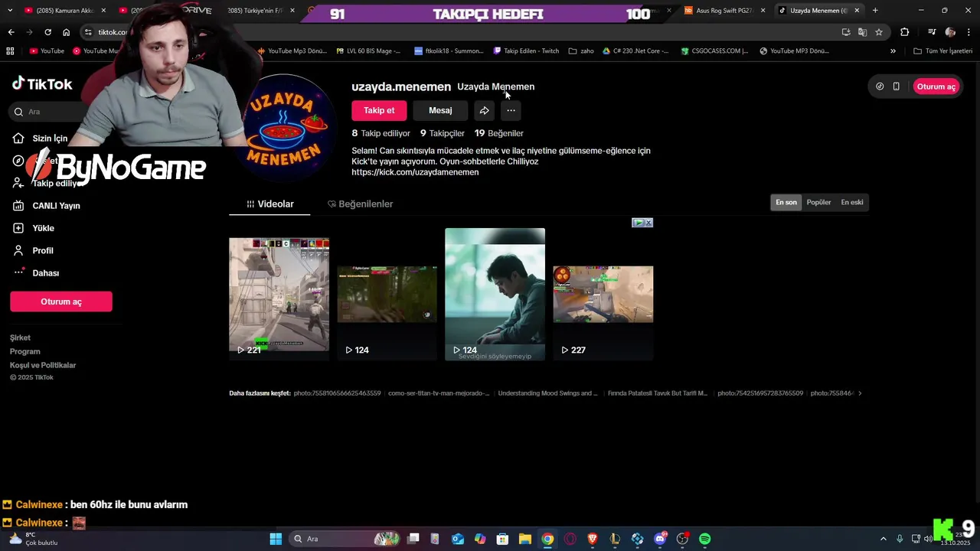Image resolution: width=980 pixels, height=551 pixels.
Task: Open the media control icon in Chrome toolbar
Action: [x=932, y=32]
